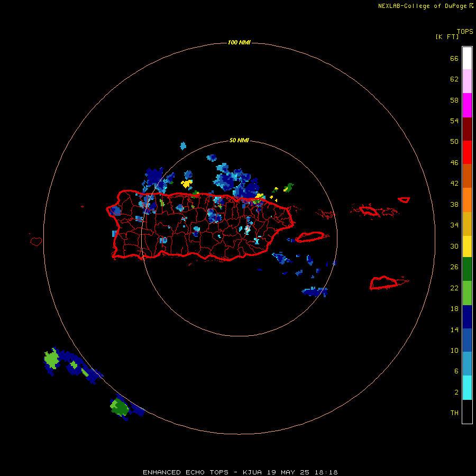Click the Vieques island outline
The height and width of the screenshot is (476, 476).
[x=311, y=237]
